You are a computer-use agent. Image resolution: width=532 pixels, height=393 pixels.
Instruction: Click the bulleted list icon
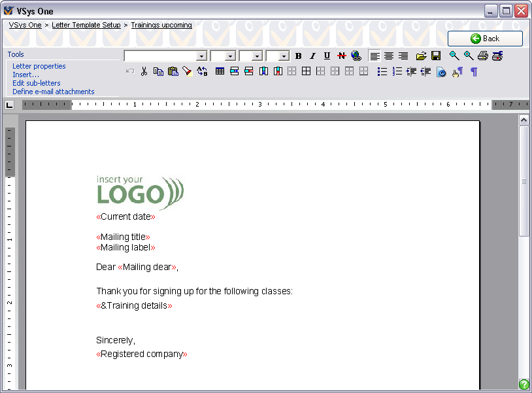pos(382,71)
